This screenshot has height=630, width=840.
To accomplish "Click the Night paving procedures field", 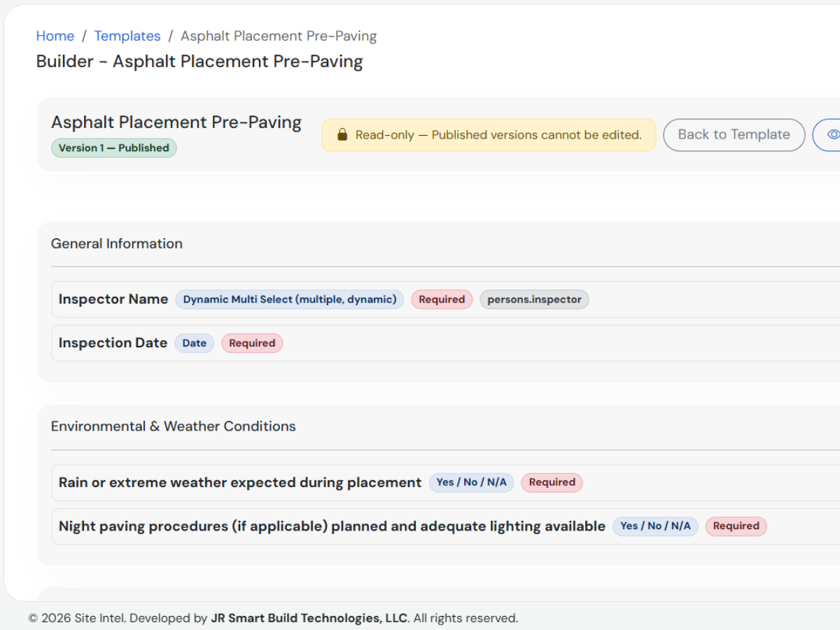I will (446, 526).
